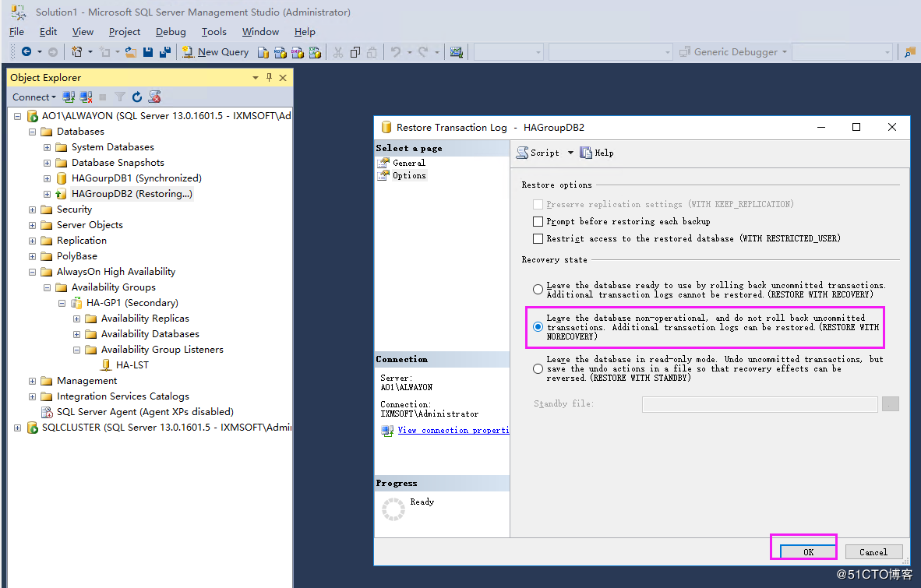
Task: Refresh the Object Explorer tree
Action: coord(137,97)
